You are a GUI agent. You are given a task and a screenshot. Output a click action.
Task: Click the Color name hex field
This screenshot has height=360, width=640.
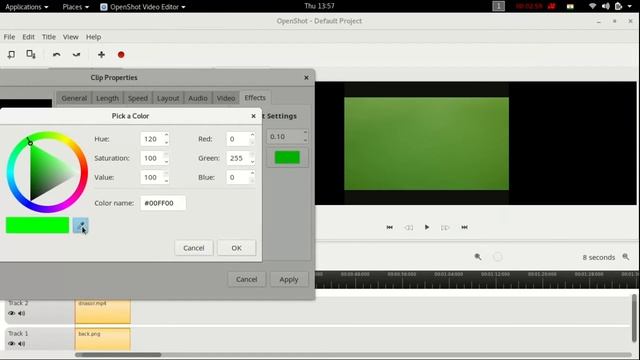(x=163, y=203)
